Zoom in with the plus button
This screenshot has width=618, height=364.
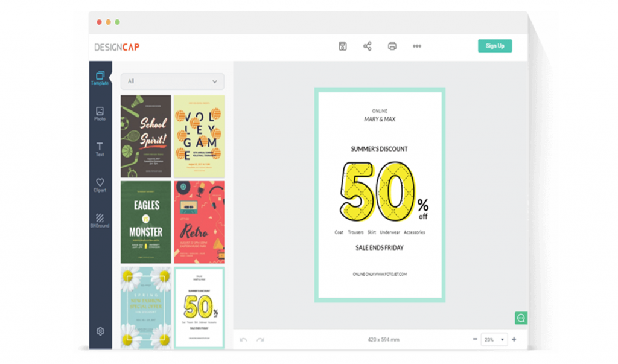point(514,339)
